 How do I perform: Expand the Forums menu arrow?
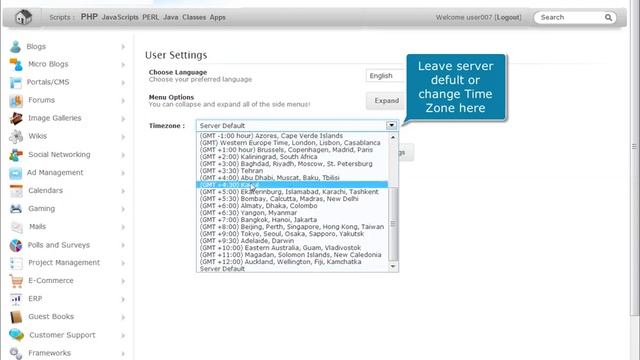pos(123,100)
